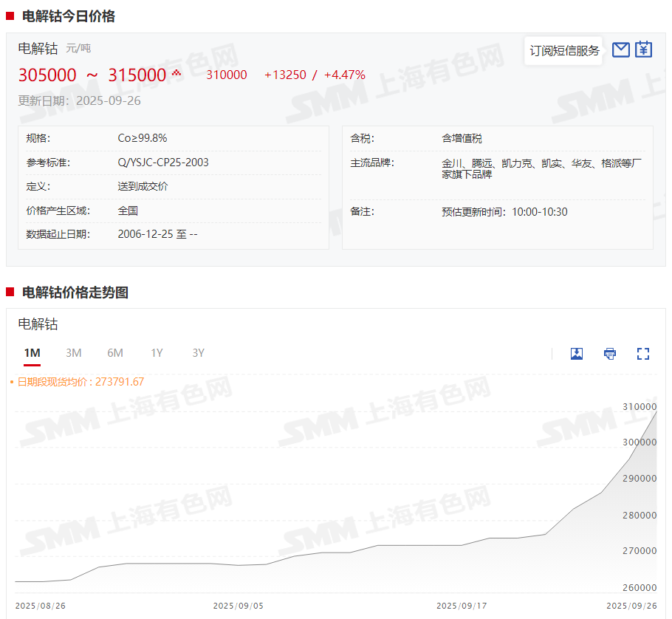Click the envelope SMS subscription icon
The height and width of the screenshot is (619, 672).
tap(621, 49)
